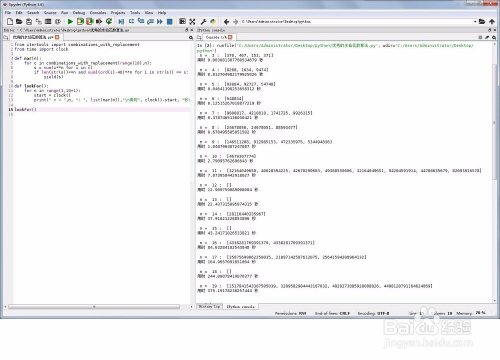The height and width of the screenshot is (360, 500).
Task: Open the PYTHONPATH manager Python icon
Action: click(x=213, y=22)
